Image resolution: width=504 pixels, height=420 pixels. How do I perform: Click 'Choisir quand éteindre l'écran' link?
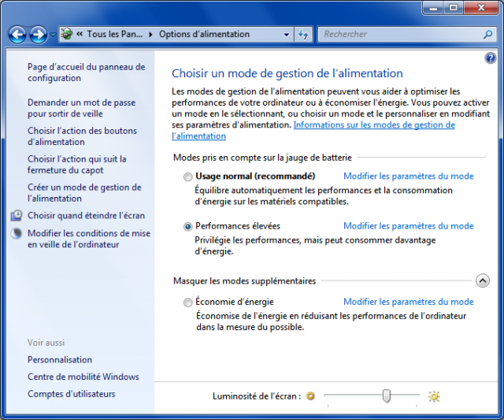[86, 215]
